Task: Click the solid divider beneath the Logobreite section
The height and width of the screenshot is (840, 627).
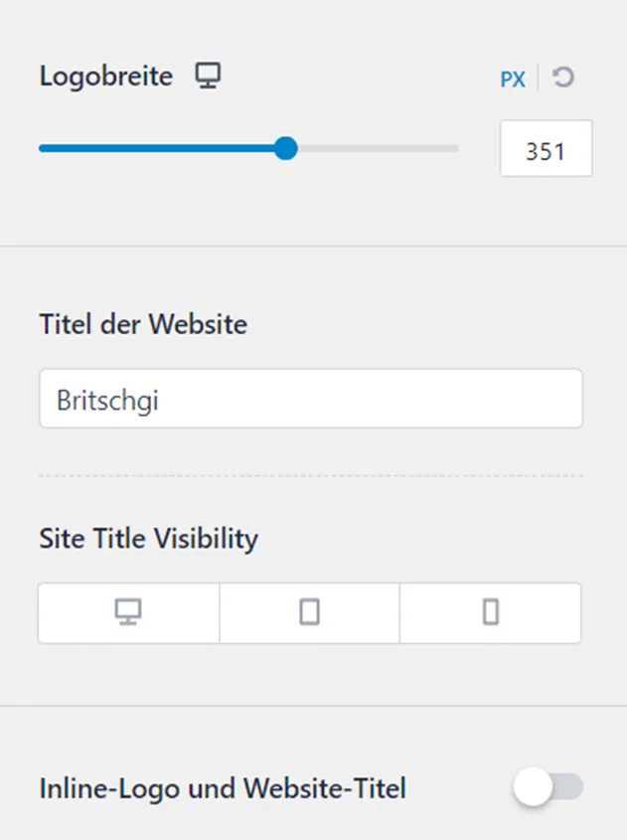Action: 313,246
